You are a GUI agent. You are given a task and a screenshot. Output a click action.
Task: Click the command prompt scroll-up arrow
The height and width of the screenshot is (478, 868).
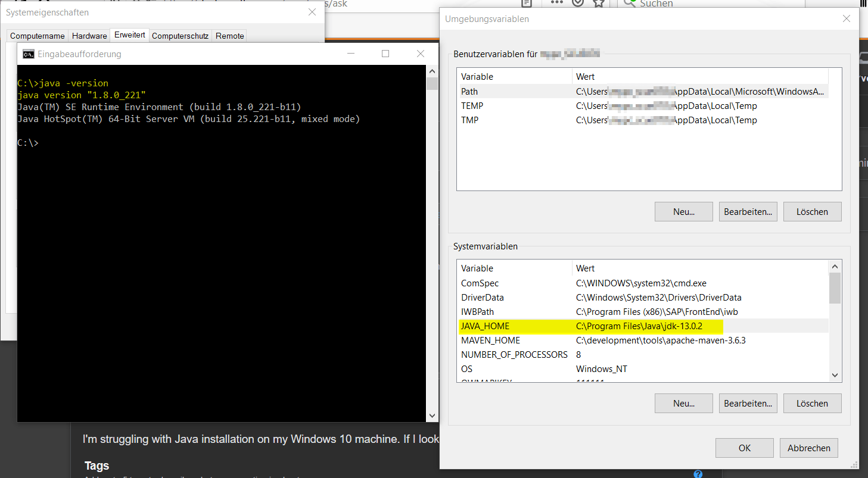pyautogui.click(x=432, y=71)
